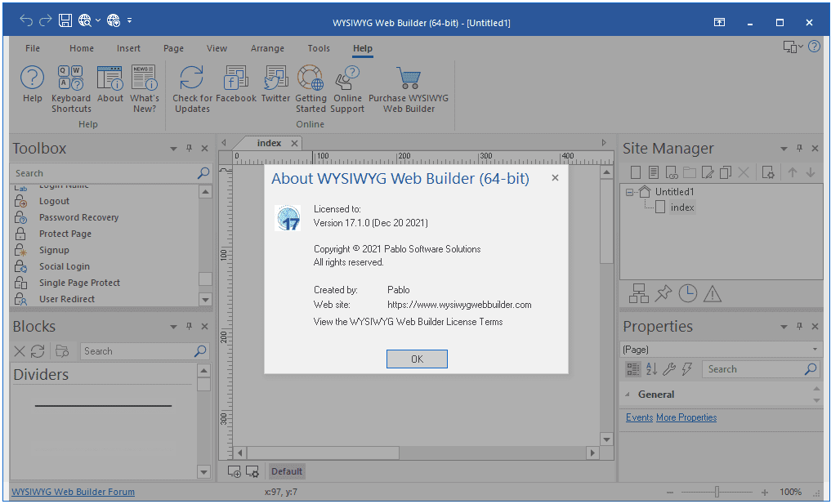Viewport: 831px width, 504px height.
Task: Click the Help ribbon icon
Action: click(x=33, y=84)
